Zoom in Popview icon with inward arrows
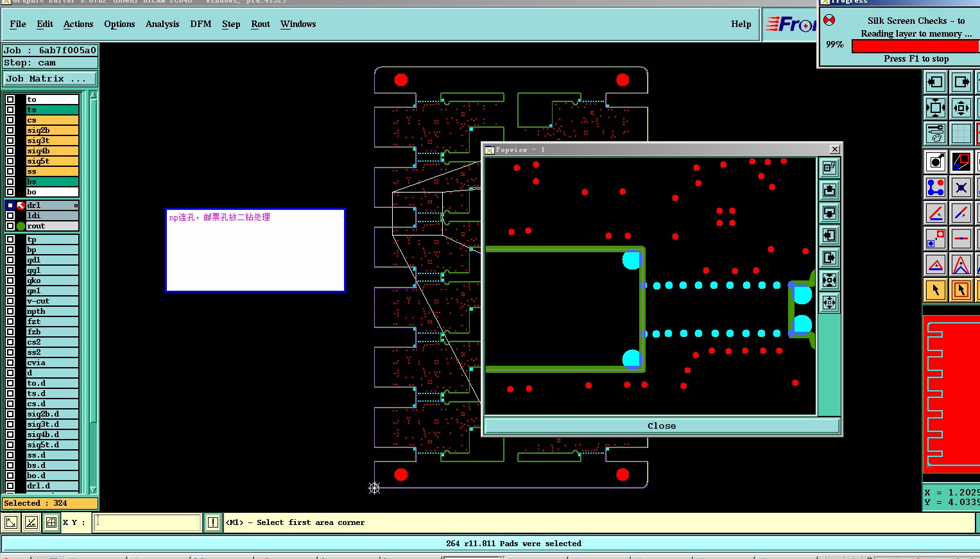The image size is (980, 559). (830, 280)
